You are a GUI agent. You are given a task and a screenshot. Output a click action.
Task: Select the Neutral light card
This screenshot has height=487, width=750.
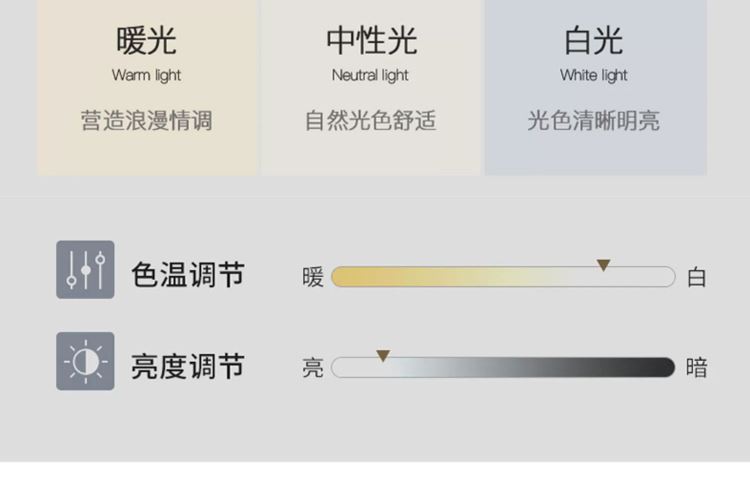371,86
